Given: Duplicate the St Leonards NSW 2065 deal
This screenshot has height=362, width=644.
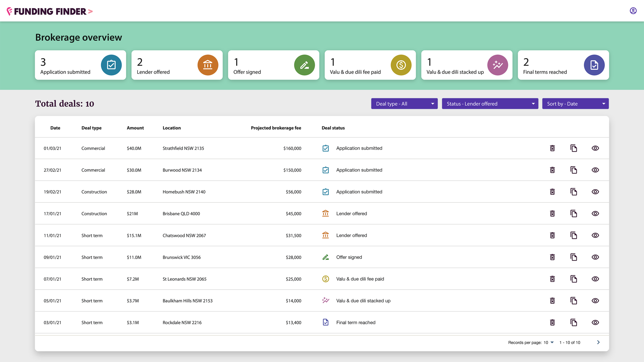Looking at the screenshot, I should click(x=574, y=279).
